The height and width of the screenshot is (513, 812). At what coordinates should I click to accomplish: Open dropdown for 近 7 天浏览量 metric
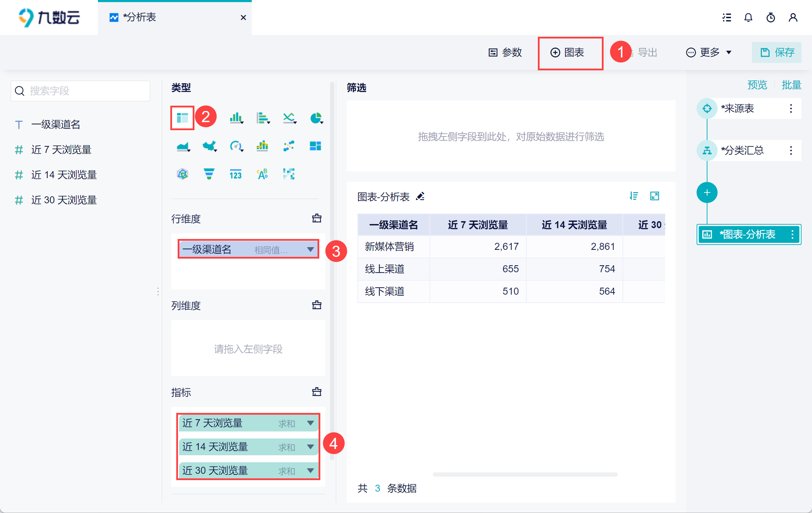click(x=310, y=423)
